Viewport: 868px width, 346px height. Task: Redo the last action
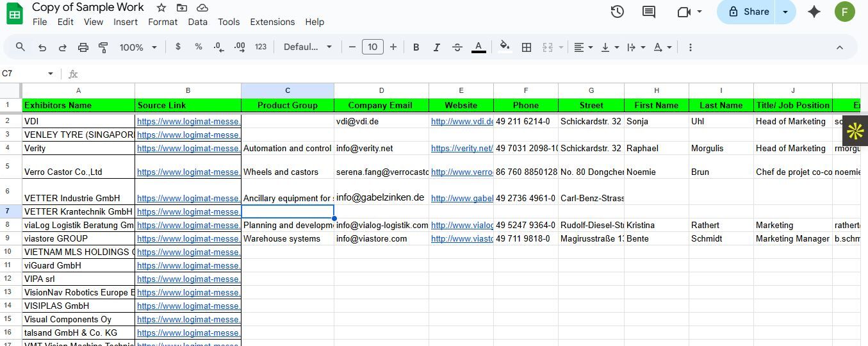[63, 47]
